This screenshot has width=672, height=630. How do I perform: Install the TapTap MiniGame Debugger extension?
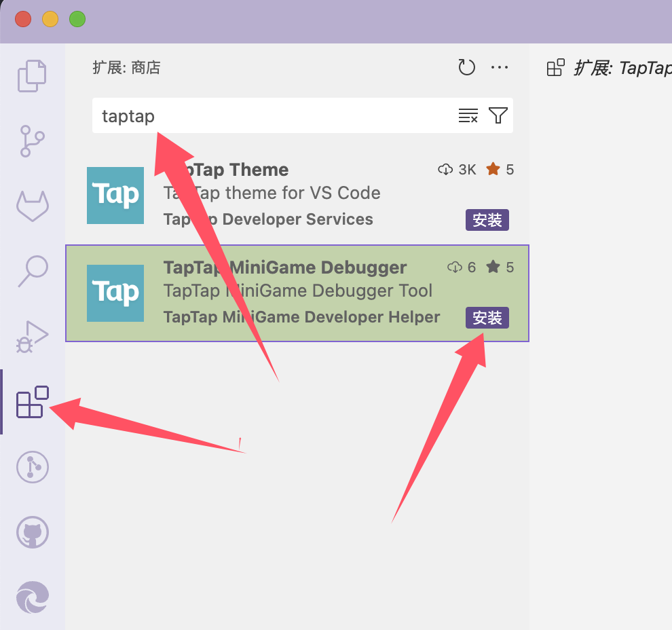[x=487, y=318]
